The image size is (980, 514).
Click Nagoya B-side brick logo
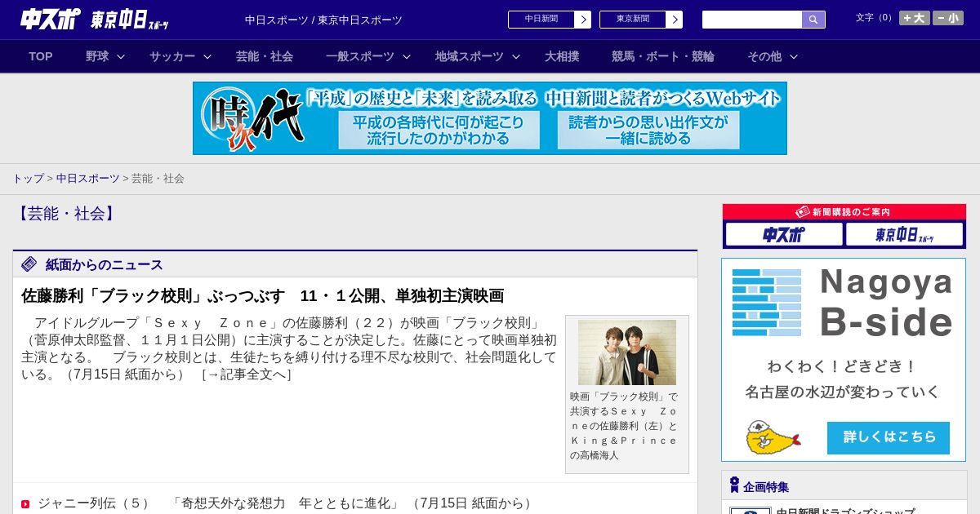click(x=767, y=302)
